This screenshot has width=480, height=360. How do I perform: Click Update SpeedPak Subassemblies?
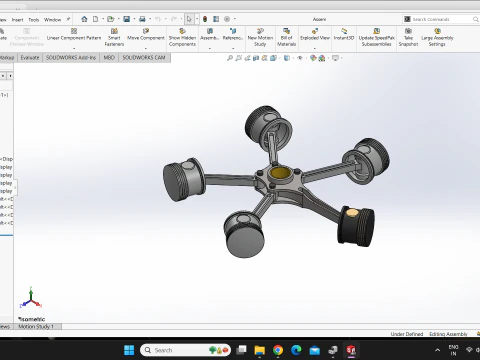point(377,37)
